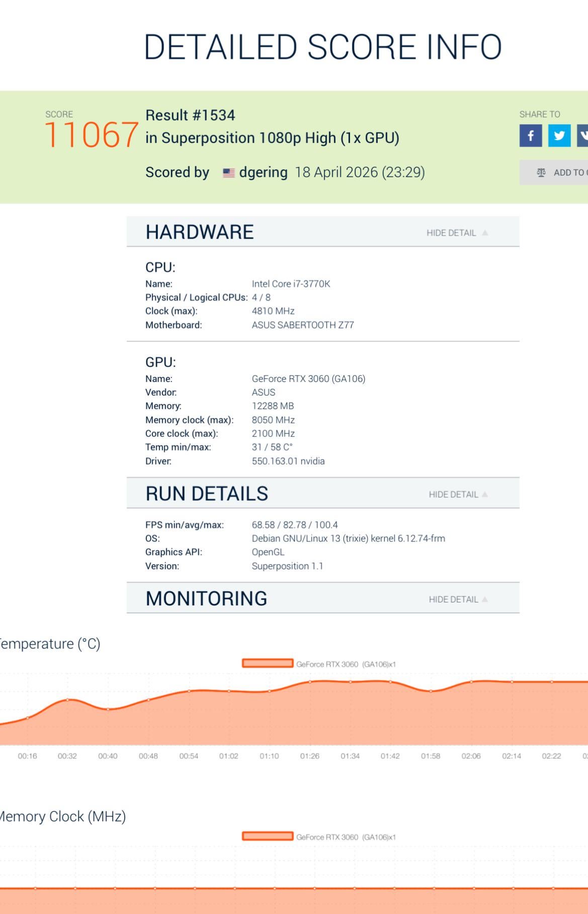Click the triangle arrow in Hardware header
The width and height of the screenshot is (588, 914).
click(x=485, y=233)
